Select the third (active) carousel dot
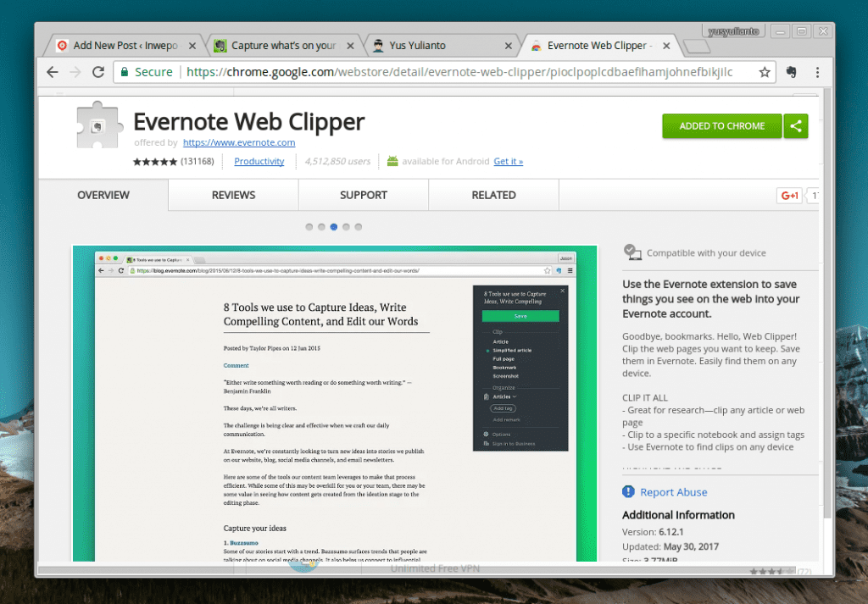Image resolution: width=868 pixels, height=604 pixels. 334,227
